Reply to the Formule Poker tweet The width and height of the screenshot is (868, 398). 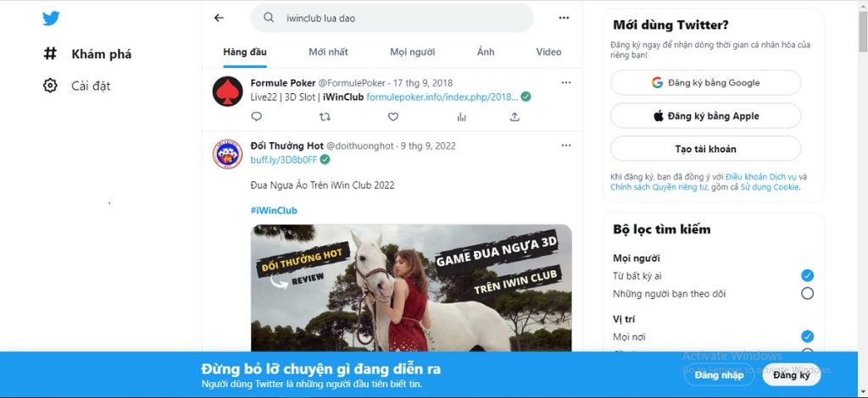[257, 117]
